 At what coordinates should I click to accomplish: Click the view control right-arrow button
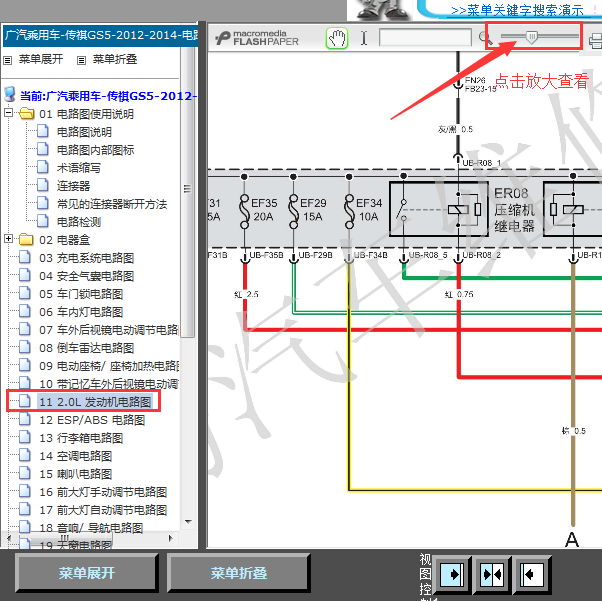coord(453,574)
